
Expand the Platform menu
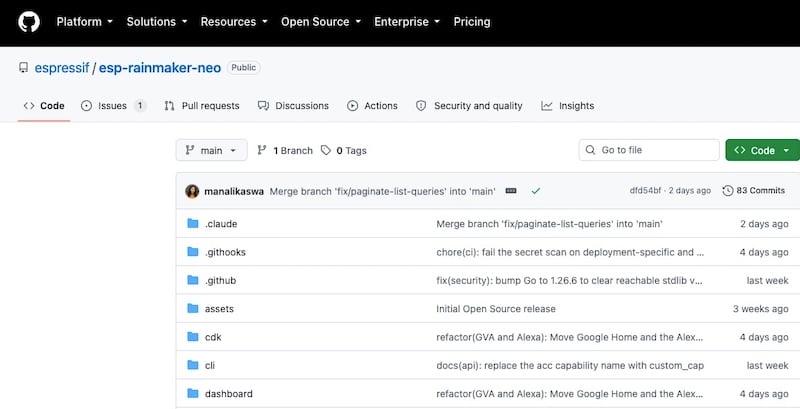[85, 22]
